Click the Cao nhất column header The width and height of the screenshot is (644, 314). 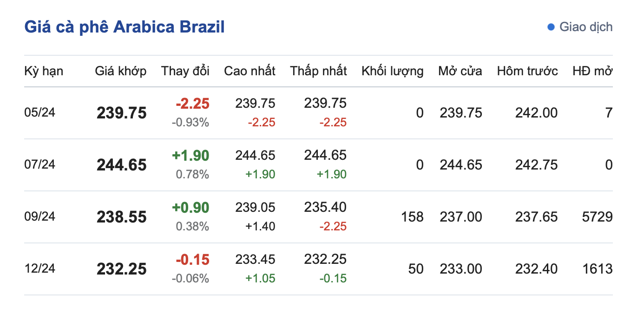point(250,71)
